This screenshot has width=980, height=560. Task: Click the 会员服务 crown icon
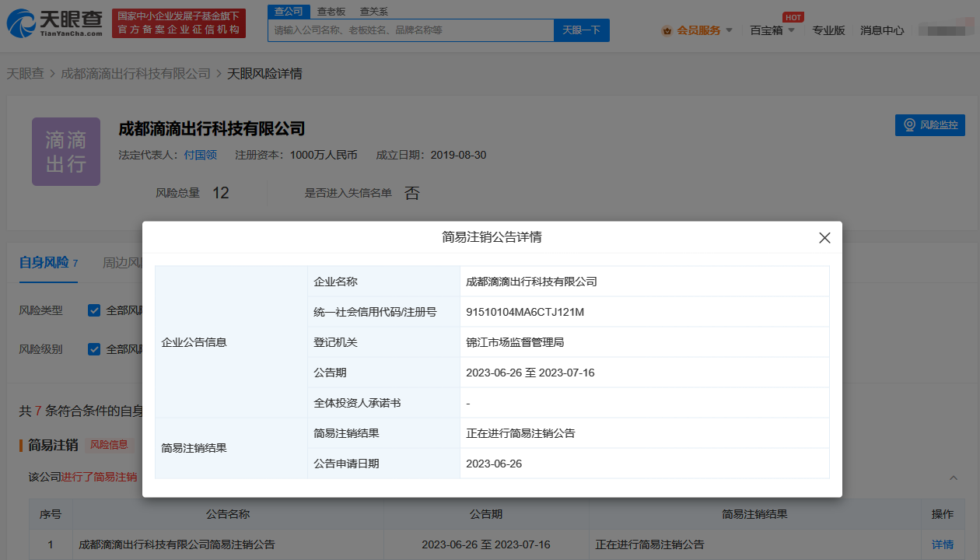click(667, 31)
